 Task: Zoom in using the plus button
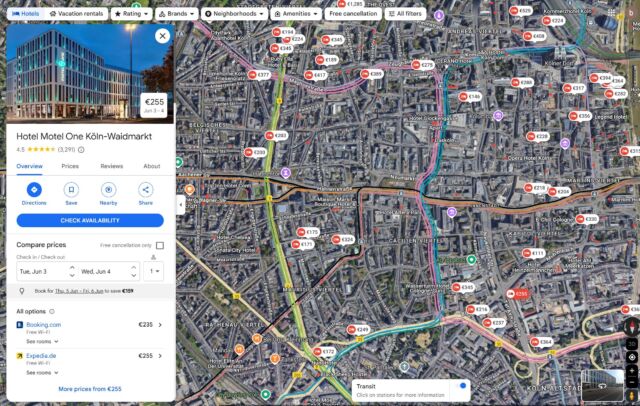click(x=632, y=371)
